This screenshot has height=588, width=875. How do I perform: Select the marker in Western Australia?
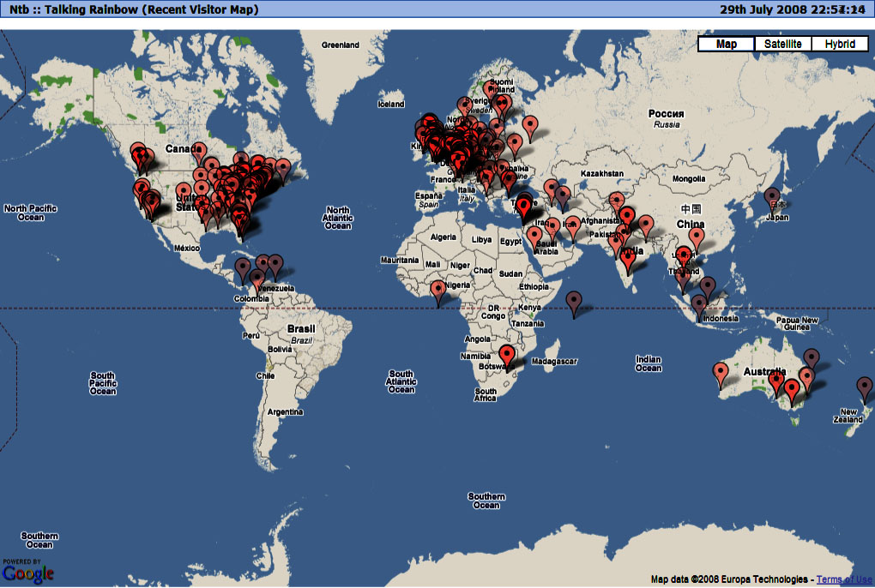tap(721, 372)
